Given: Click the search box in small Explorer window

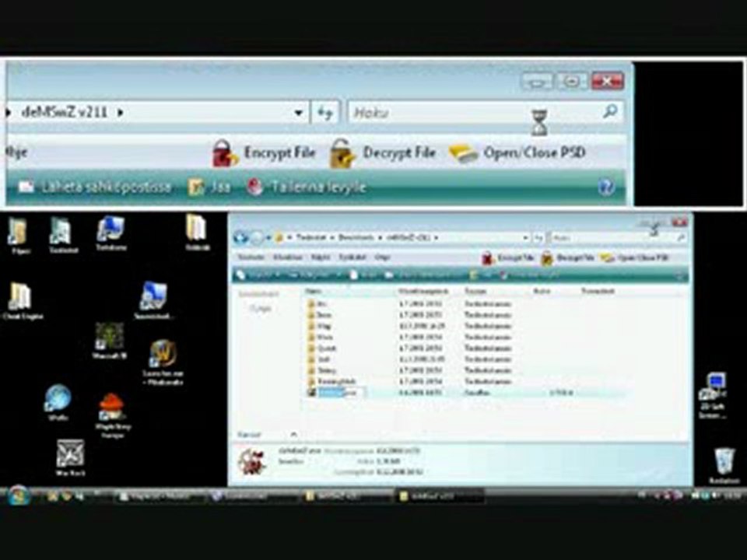Looking at the screenshot, I should click(617, 237).
